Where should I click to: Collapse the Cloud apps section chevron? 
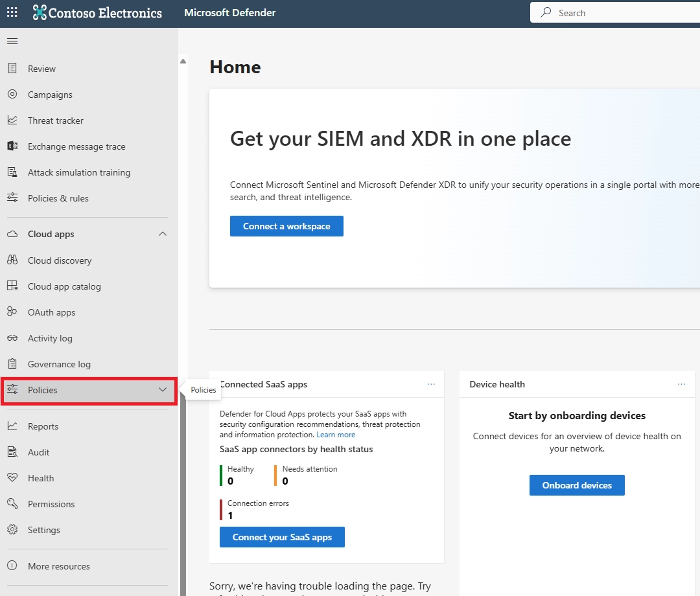(x=163, y=234)
